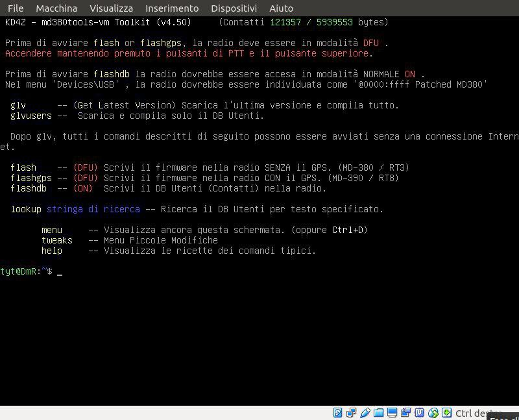Click the green arrow keyboard capture icon

[x=447, y=413]
